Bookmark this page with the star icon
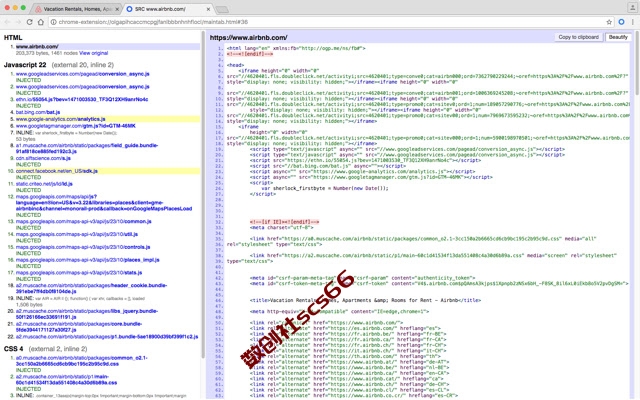This screenshot has width=640, height=400. click(609, 22)
